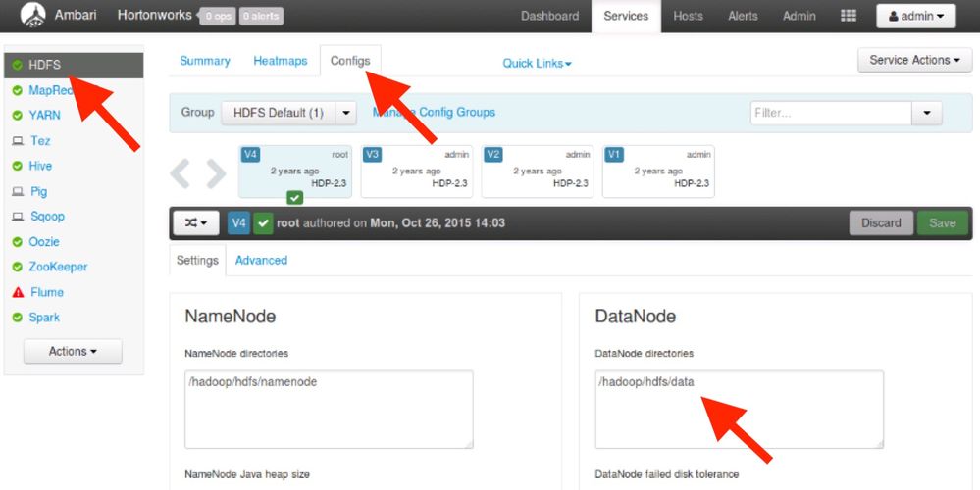Open the Admin menu
980x490 pixels.
(x=799, y=17)
